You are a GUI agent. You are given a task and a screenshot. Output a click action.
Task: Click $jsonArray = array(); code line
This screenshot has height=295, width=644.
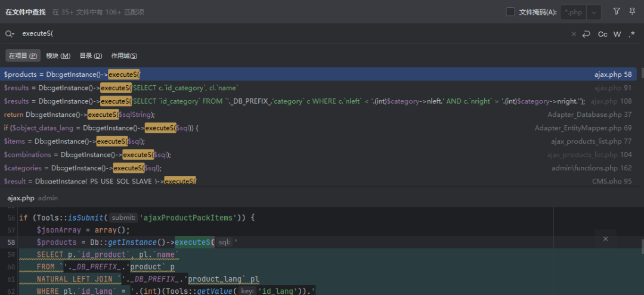tap(83, 230)
